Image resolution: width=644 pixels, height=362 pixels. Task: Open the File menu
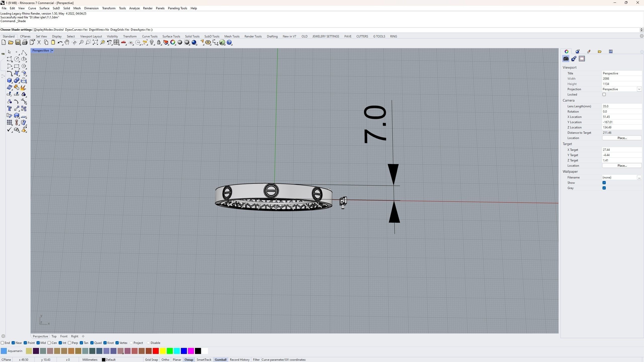click(x=4, y=8)
